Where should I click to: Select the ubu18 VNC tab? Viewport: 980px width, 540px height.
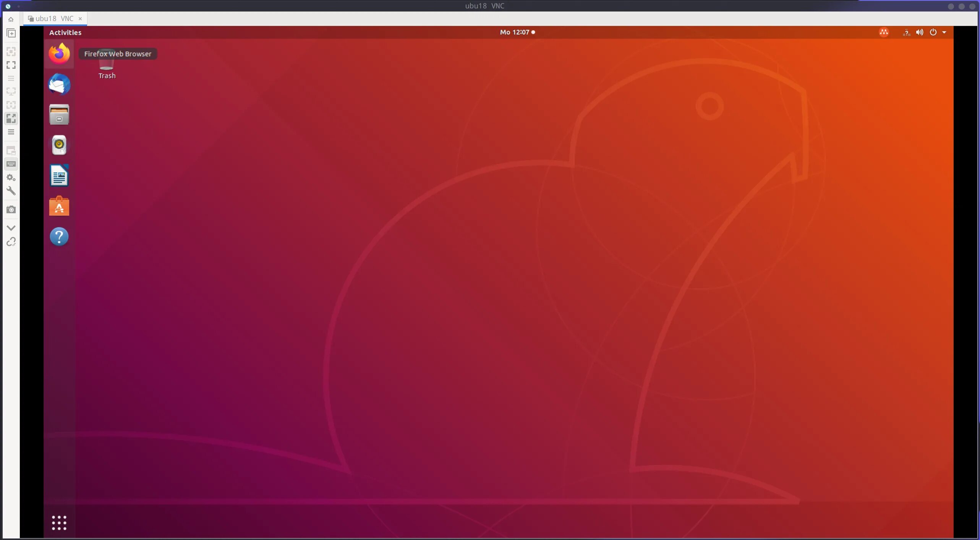[x=54, y=19]
